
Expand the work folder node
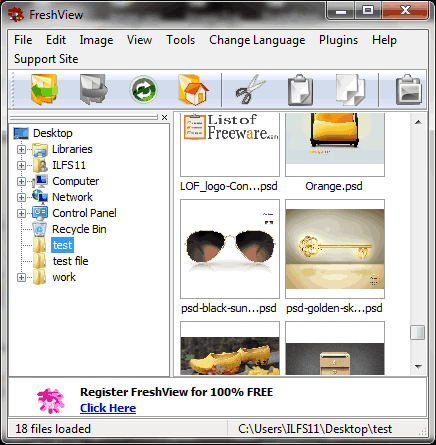tap(21, 277)
